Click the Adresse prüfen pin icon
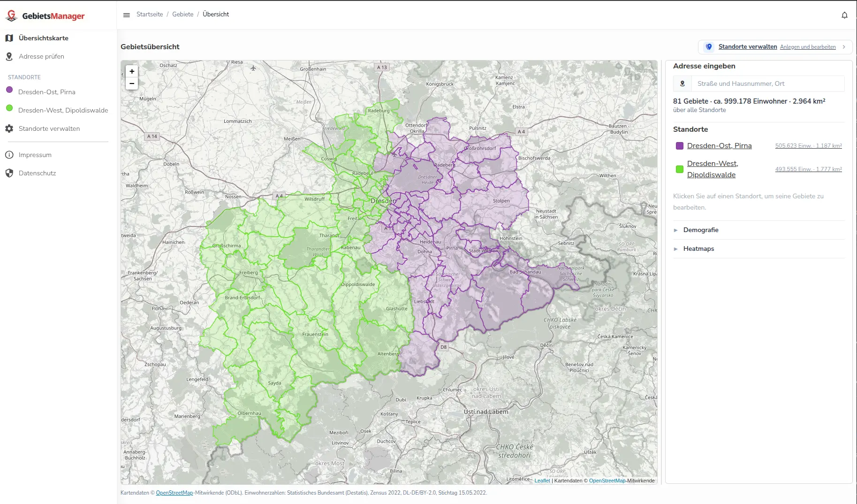857x504 pixels. [x=9, y=56]
